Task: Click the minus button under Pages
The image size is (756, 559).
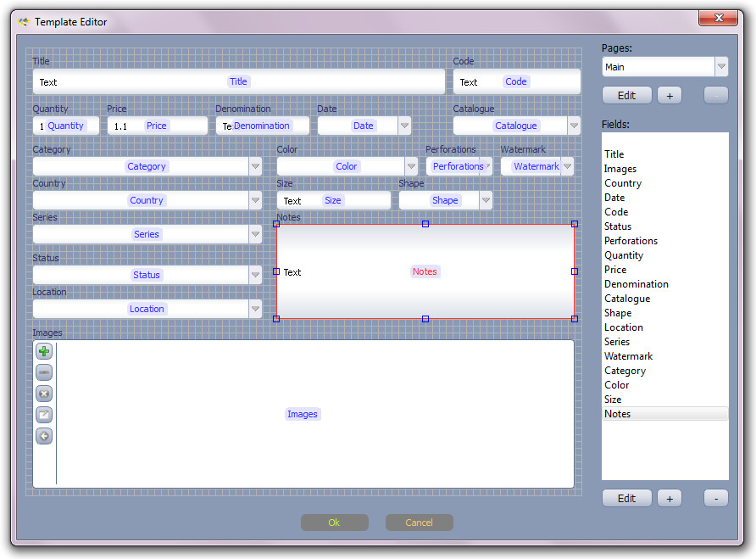Action: pyautogui.click(x=716, y=95)
